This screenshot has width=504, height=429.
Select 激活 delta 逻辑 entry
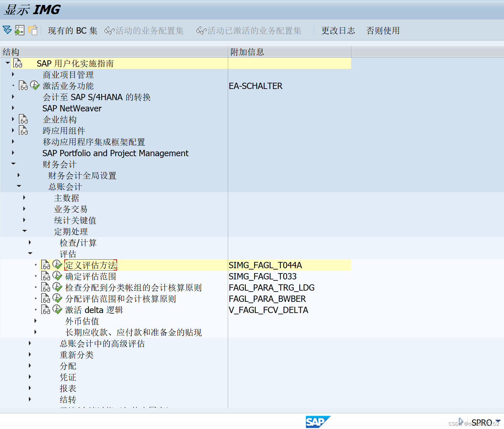click(x=94, y=310)
